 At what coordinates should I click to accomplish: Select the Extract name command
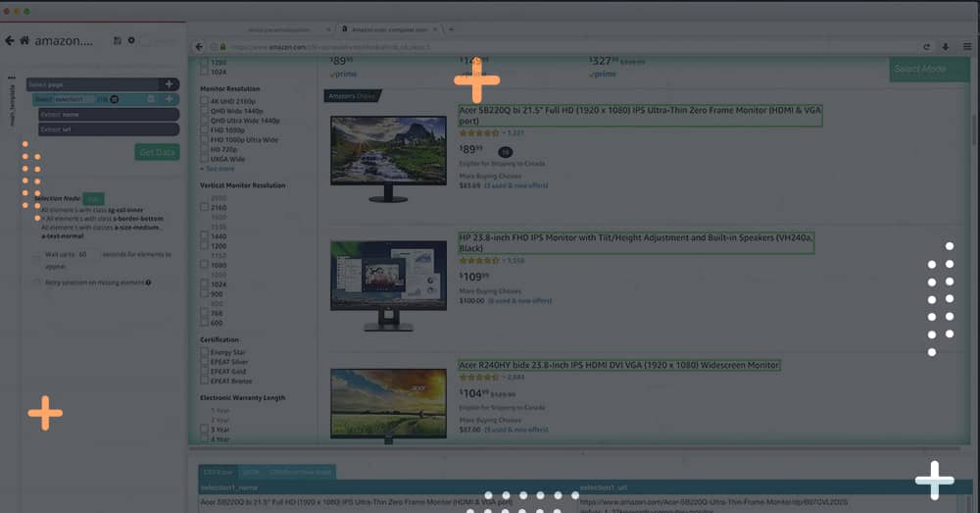pos(109,115)
